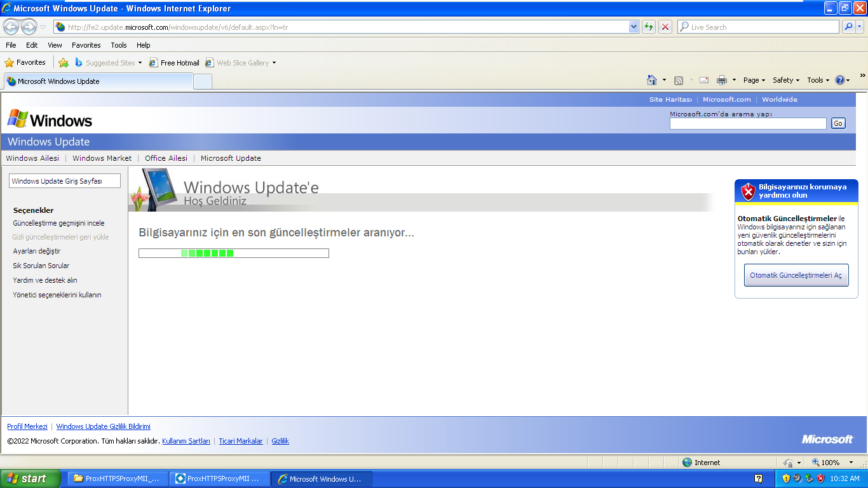The image size is (868, 488).
Task: Open the Tools command bar menu
Action: pos(818,80)
